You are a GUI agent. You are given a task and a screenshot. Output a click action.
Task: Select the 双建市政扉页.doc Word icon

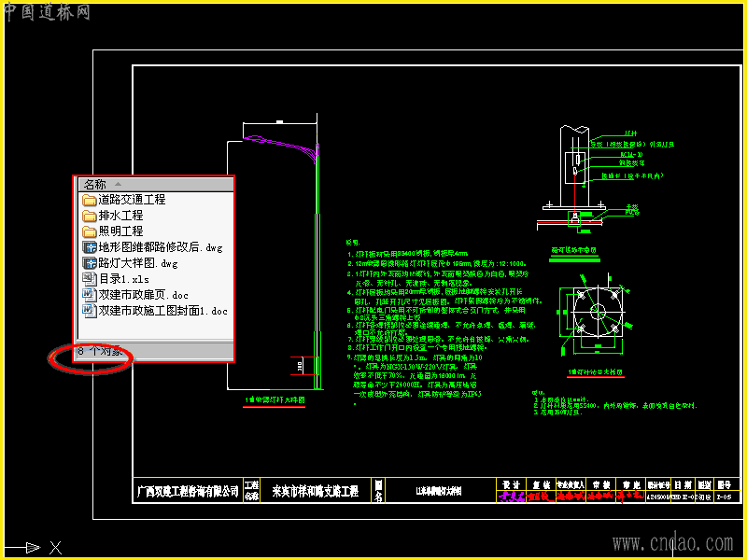tap(89, 295)
